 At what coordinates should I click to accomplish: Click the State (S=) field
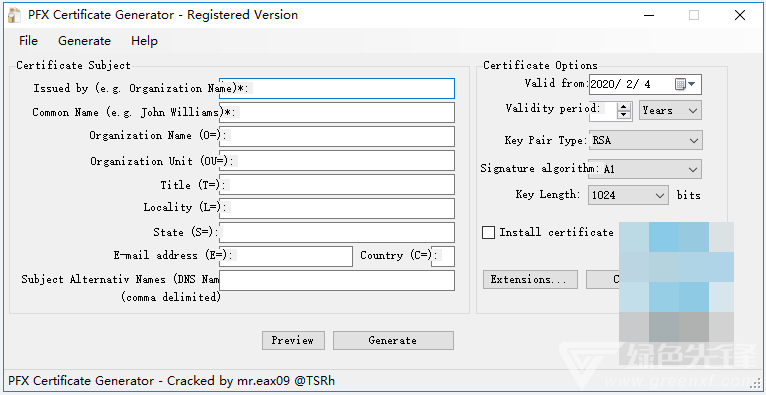(x=337, y=232)
